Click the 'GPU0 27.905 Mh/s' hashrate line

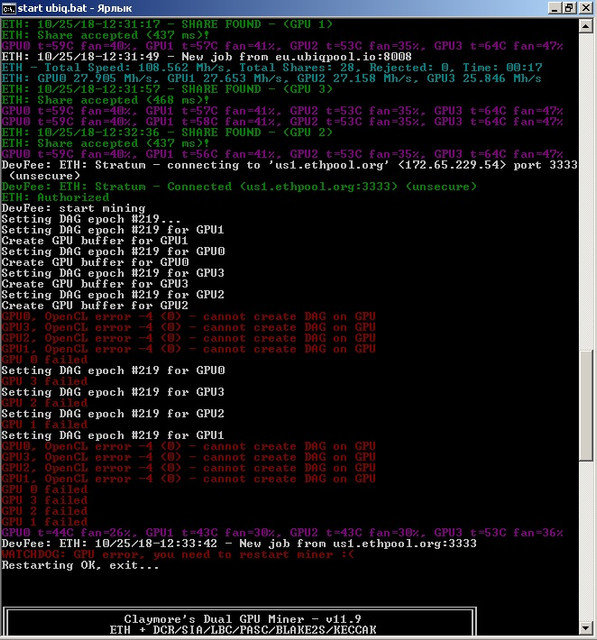pyautogui.click(x=271, y=78)
